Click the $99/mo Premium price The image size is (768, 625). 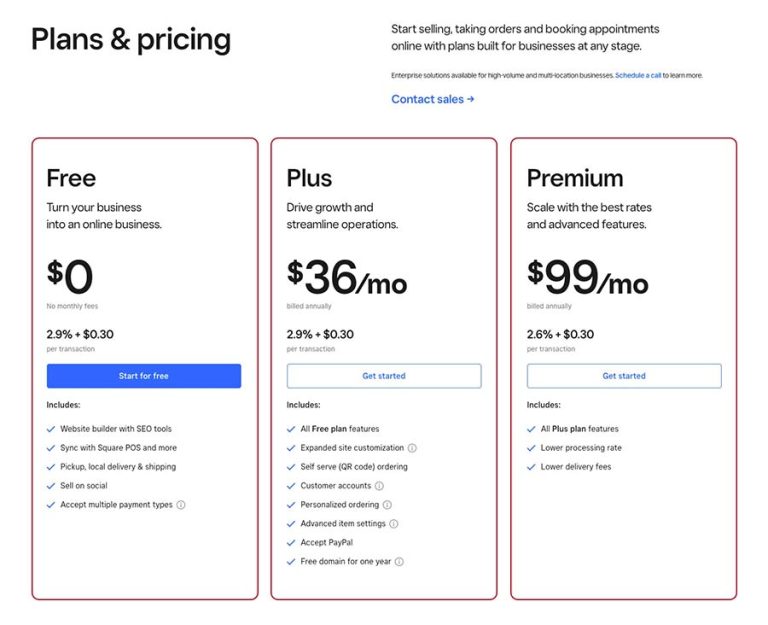coord(587,277)
